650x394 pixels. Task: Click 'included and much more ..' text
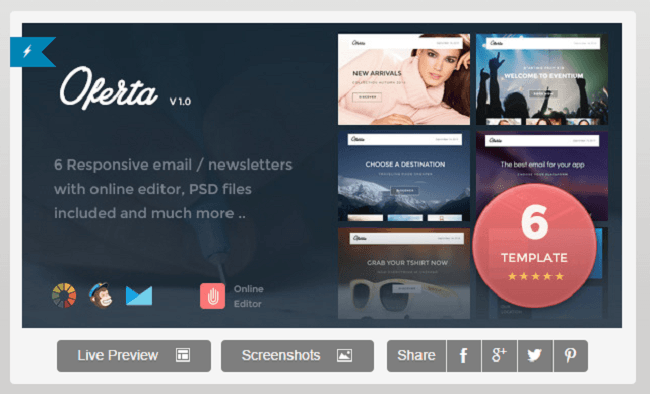coord(150,213)
